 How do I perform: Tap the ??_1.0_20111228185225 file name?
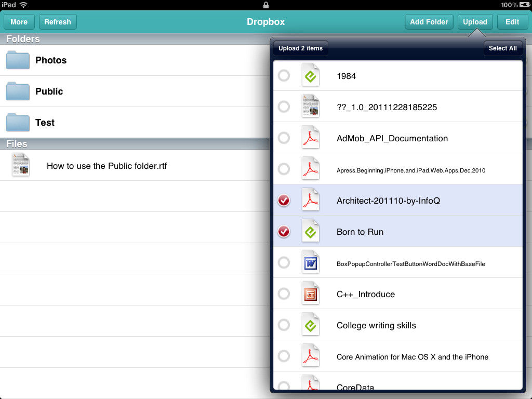(387, 107)
